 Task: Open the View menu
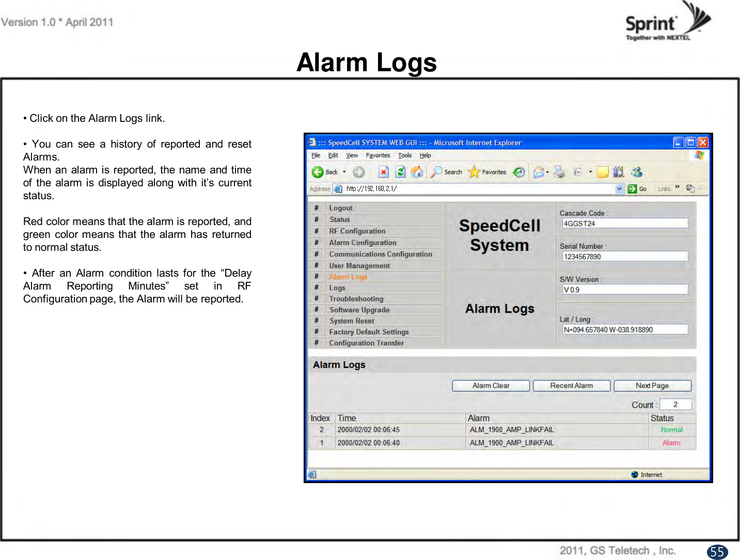352,155
